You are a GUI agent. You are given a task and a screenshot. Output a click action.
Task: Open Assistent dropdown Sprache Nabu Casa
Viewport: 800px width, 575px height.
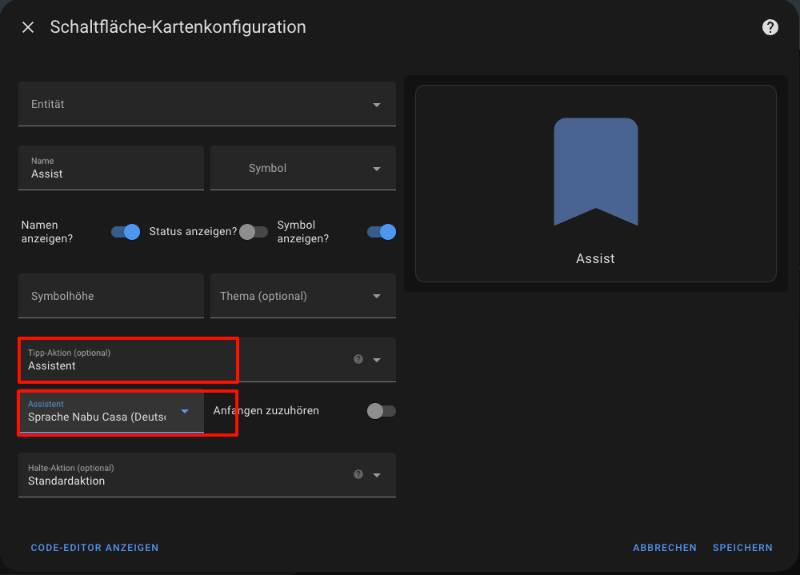click(111, 411)
